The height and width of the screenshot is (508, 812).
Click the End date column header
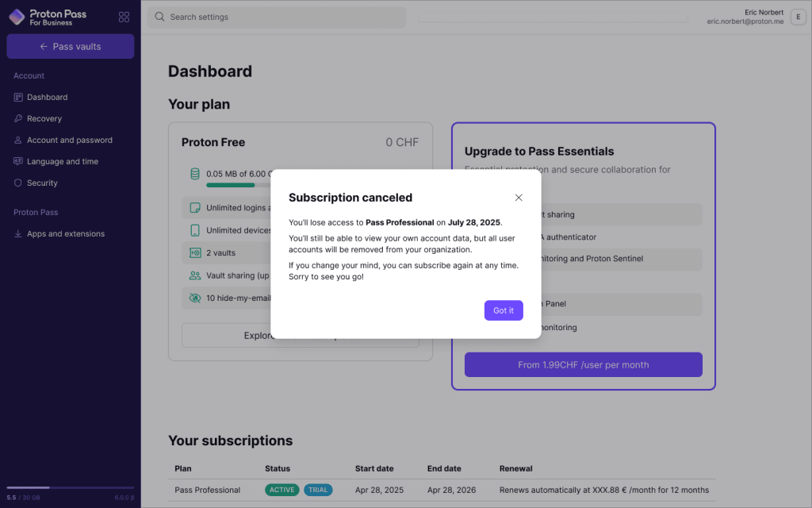(x=444, y=468)
